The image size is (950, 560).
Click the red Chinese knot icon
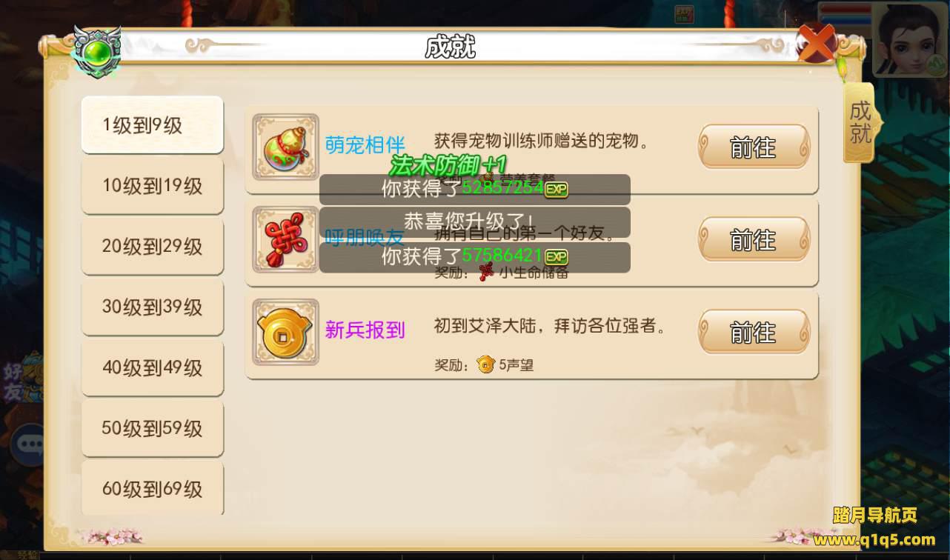tap(285, 239)
